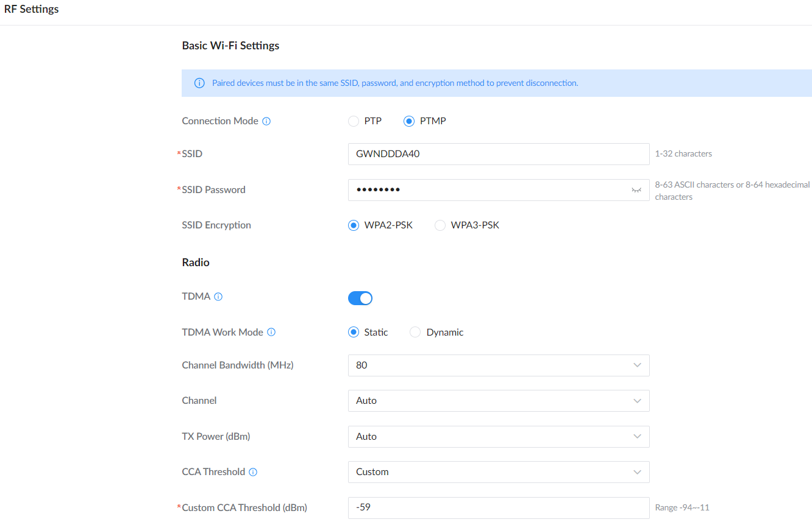Viewport: 812px width, 522px height.
Task: Click the TX Power (dBm) label
Action: tap(216, 437)
